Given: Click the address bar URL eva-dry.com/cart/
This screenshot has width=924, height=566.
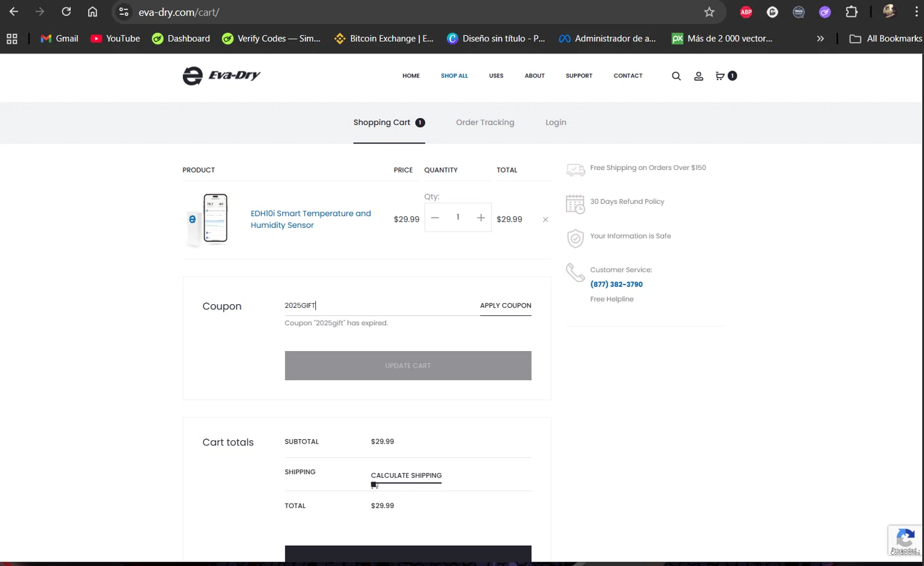Looking at the screenshot, I should [x=179, y=12].
